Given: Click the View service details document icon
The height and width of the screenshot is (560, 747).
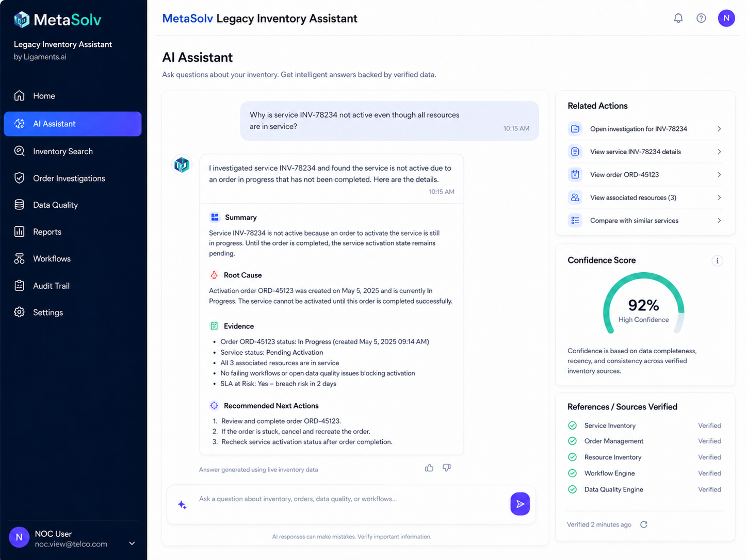Looking at the screenshot, I should (x=575, y=152).
